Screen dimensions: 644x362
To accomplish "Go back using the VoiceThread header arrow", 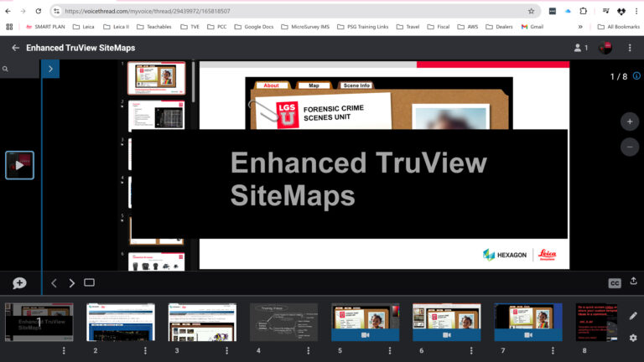I will 15,48.
